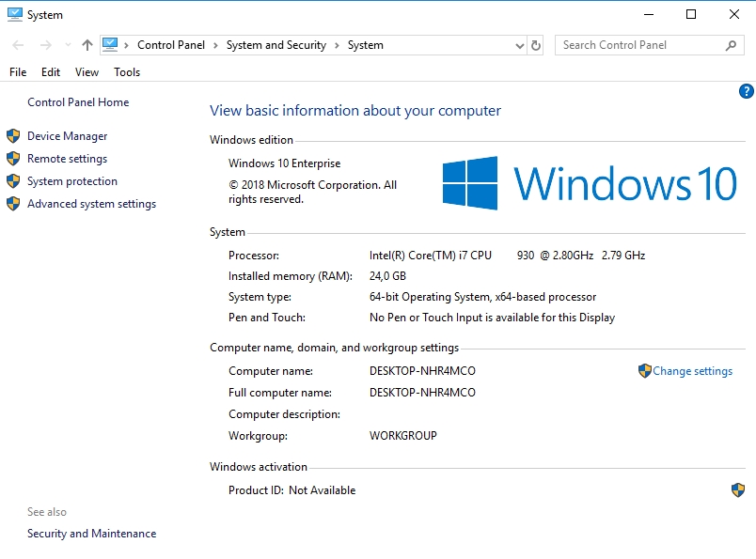Click the shield icon beside System protection
Viewport: 756px width, 559px height.
coord(13,180)
